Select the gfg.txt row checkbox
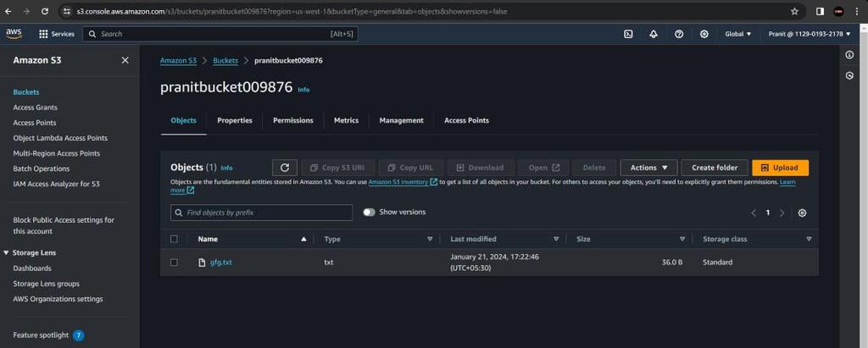 [x=174, y=262]
